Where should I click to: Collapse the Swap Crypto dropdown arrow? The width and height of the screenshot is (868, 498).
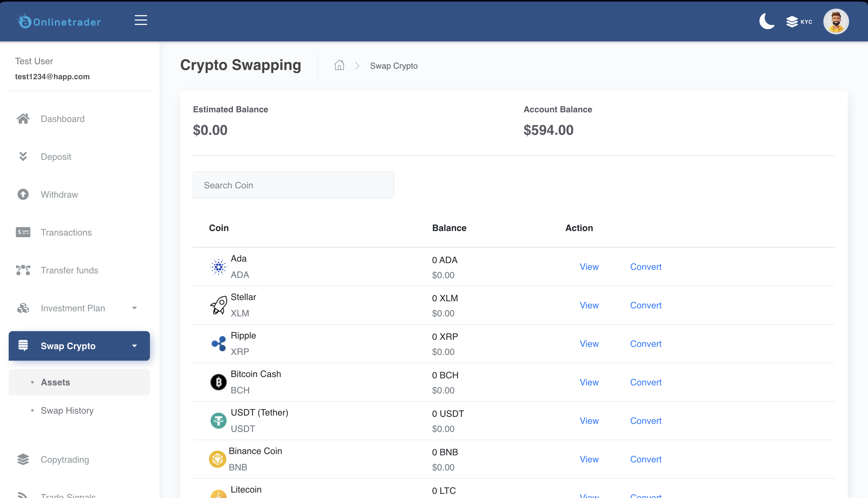[135, 346]
